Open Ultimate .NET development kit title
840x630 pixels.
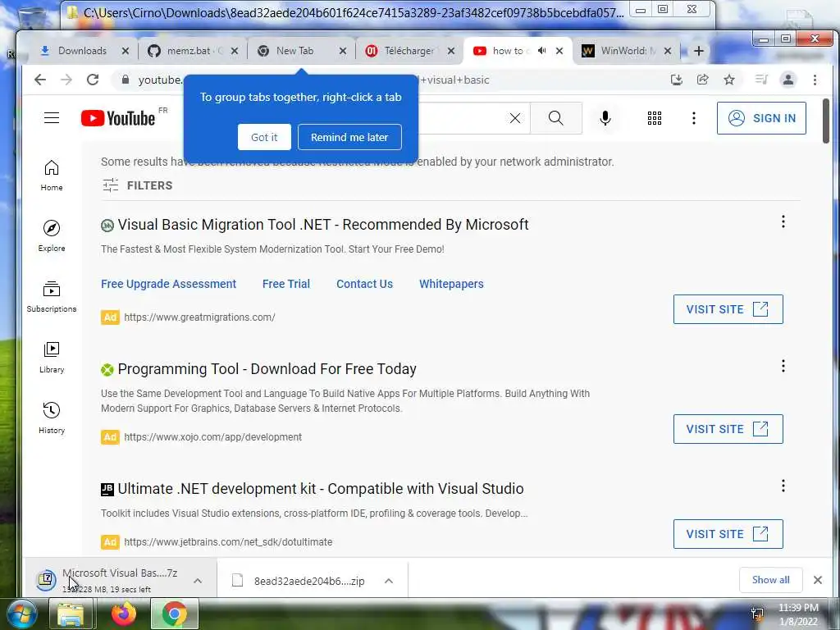[x=321, y=489]
